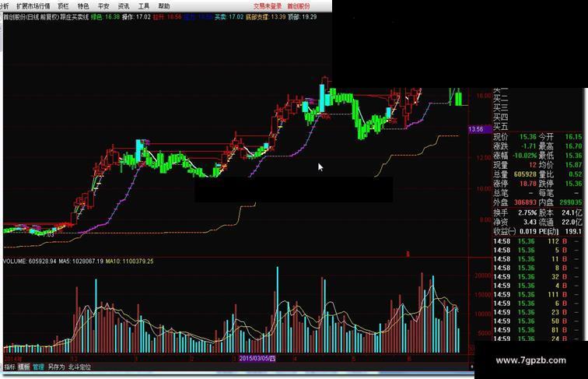Click the 现价 15.36 current price value
Viewport: 588px width, 379px height.
(528, 137)
